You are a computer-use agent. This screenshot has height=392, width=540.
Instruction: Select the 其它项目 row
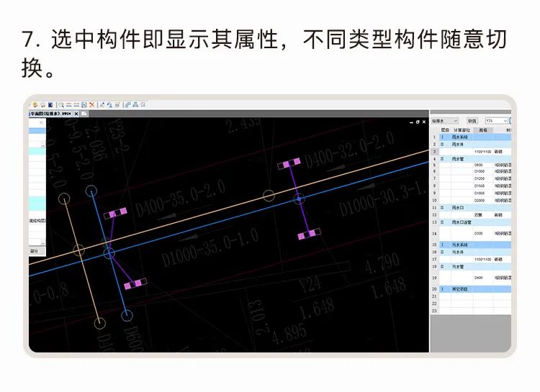[x=460, y=288]
